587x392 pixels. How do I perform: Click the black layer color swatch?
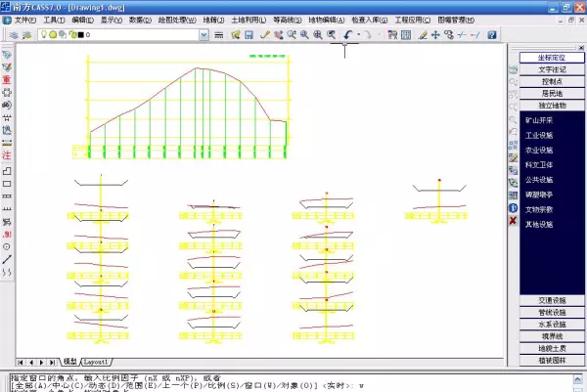click(80, 35)
